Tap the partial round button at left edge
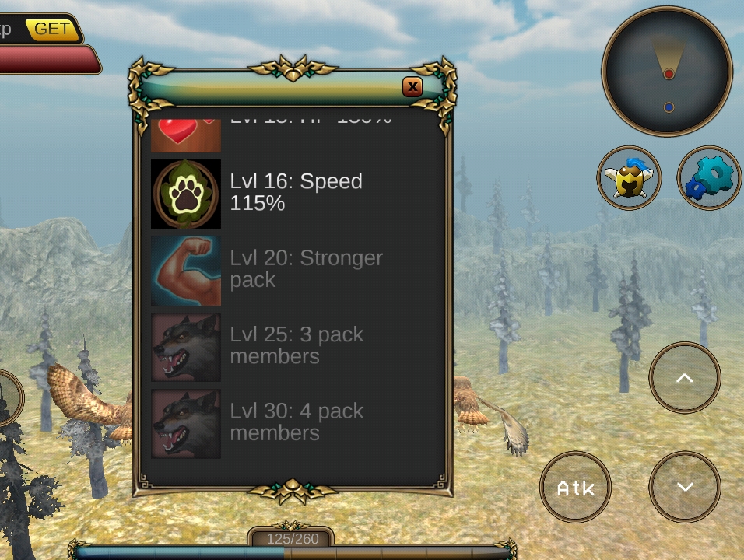 point(10,398)
